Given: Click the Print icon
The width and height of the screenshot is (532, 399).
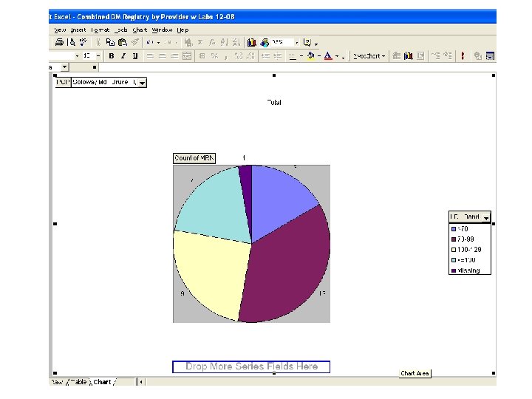Looking at the screenshot, I should tap(59, 42).
